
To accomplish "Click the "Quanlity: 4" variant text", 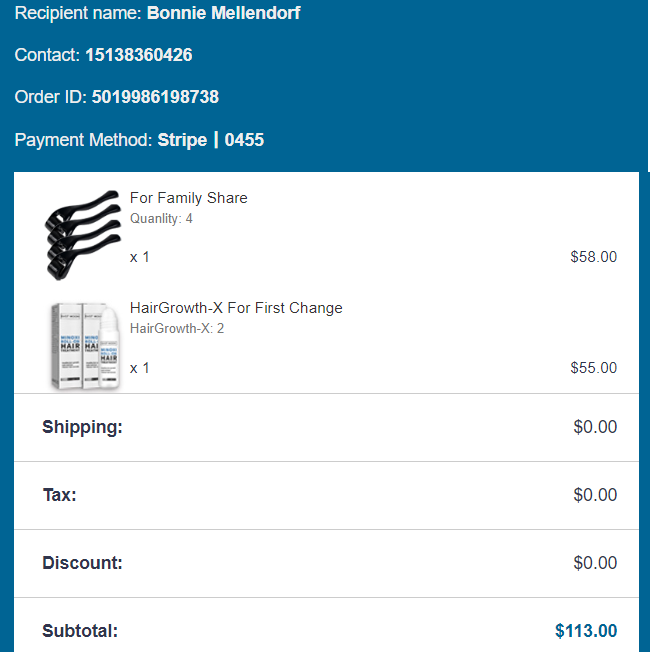I will [x=161, y=218].
